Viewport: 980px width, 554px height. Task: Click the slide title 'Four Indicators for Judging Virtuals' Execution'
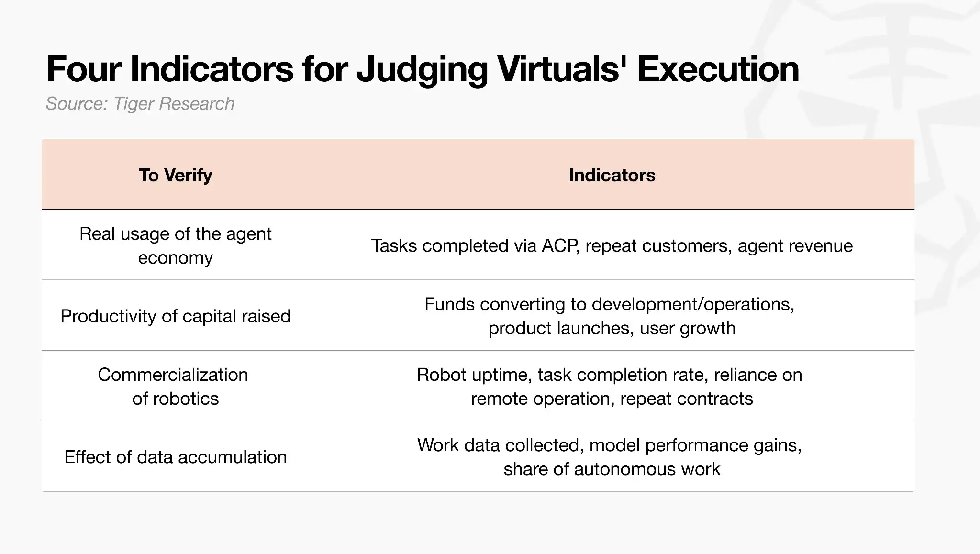[423, 70]
